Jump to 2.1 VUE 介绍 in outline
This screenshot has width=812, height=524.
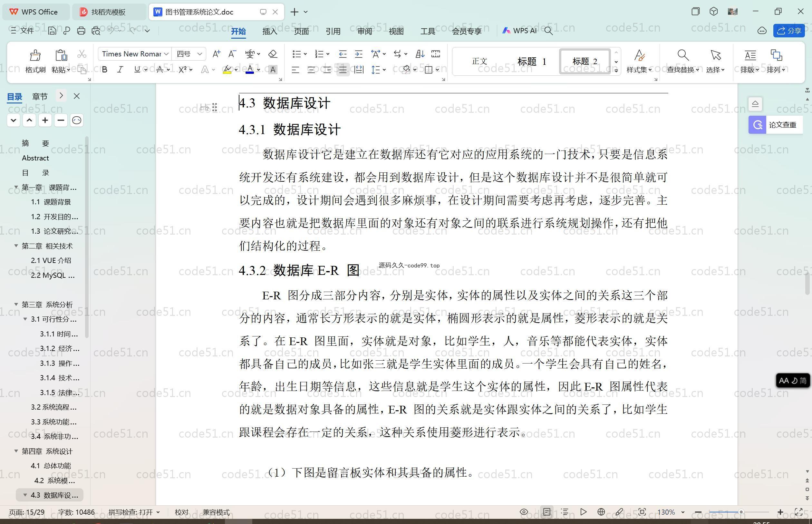[51, 261]
